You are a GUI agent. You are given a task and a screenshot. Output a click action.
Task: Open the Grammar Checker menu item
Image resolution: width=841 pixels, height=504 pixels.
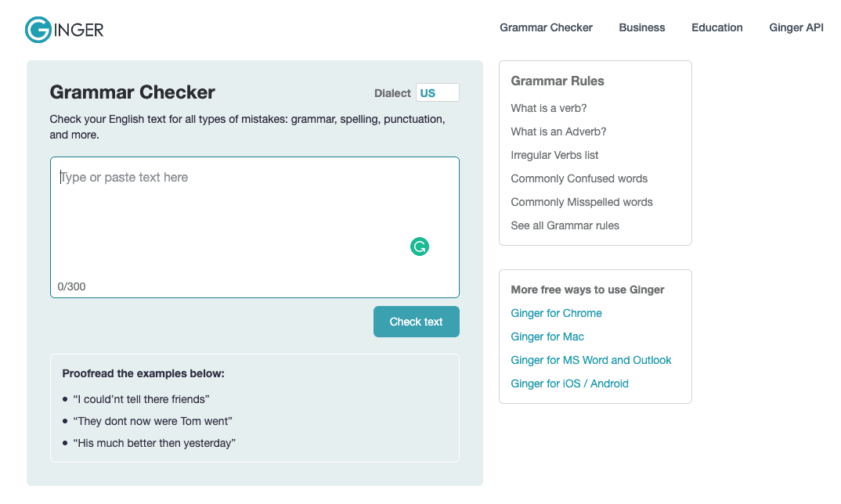546,27
